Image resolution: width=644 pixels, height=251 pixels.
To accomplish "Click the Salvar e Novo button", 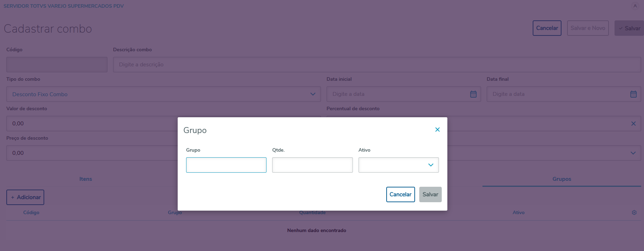I will [x=588, y=28].
